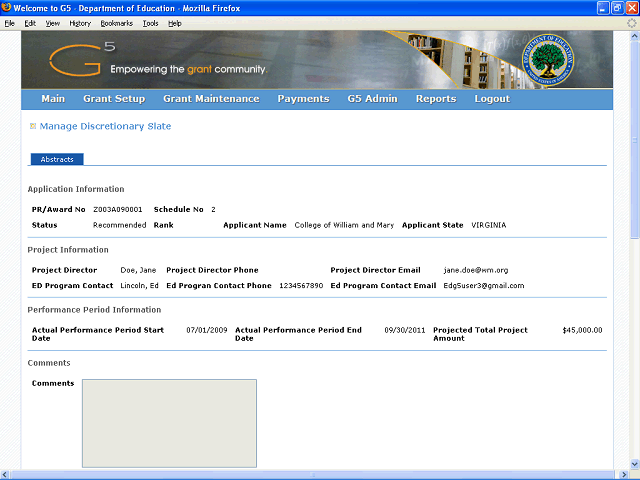
Task: Click contact phone 1234567890
Action: [301, 285]
